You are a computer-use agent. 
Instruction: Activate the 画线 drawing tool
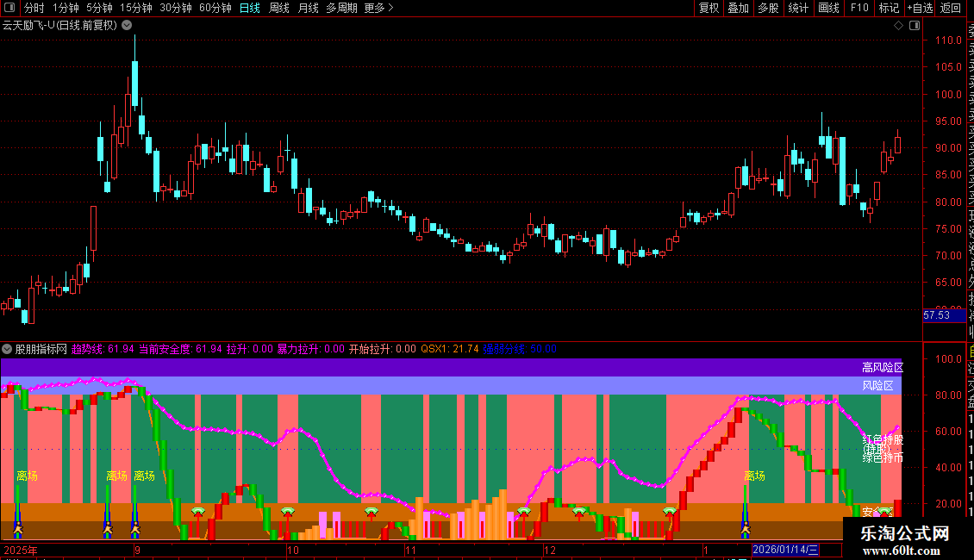tap(828, 8)
